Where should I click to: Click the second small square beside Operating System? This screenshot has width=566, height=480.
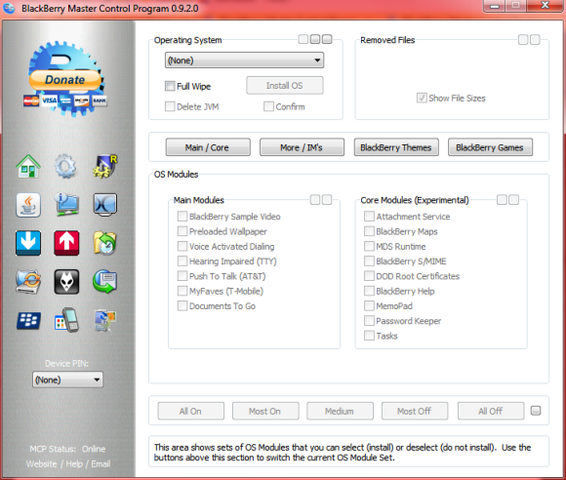tap(315, 39)
